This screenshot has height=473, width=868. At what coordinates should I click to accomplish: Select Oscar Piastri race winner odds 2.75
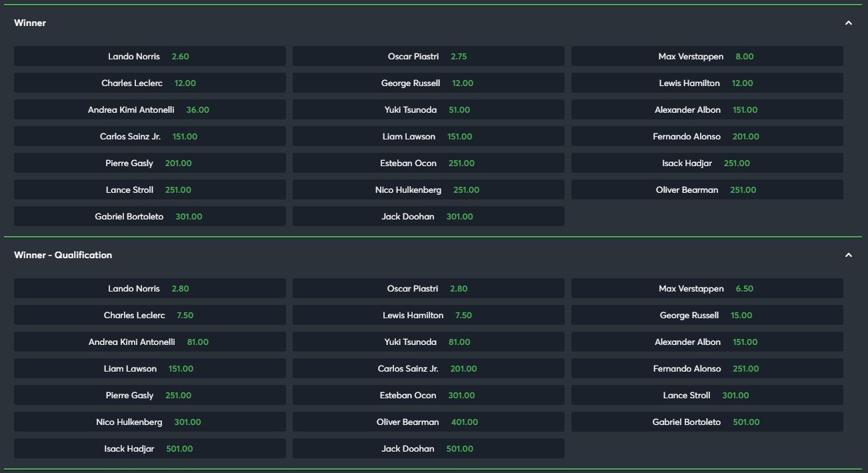tap(428, 57)
